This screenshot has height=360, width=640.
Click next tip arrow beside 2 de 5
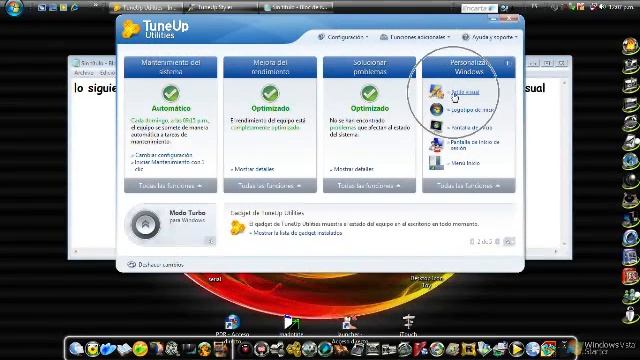click(497, 242)
